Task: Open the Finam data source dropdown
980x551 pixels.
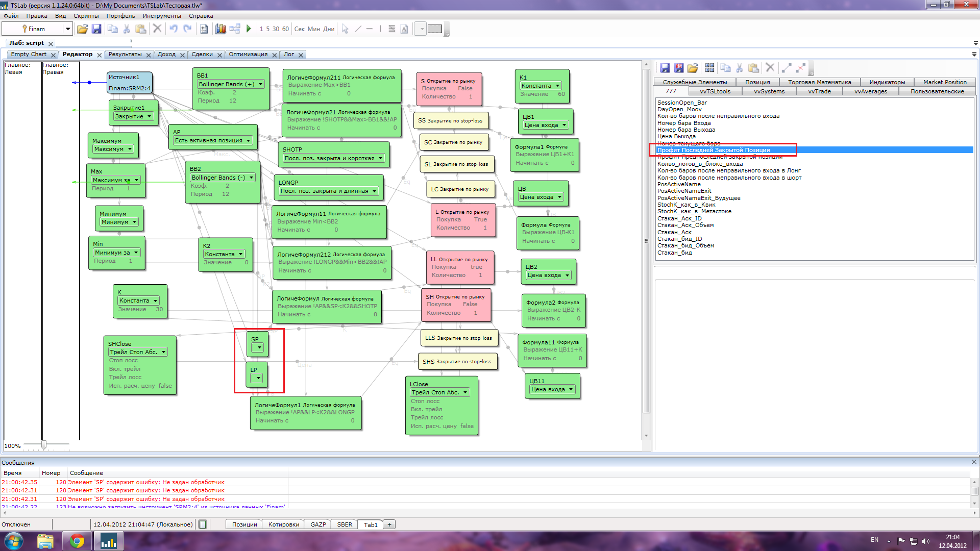Action: pos(67,29)
